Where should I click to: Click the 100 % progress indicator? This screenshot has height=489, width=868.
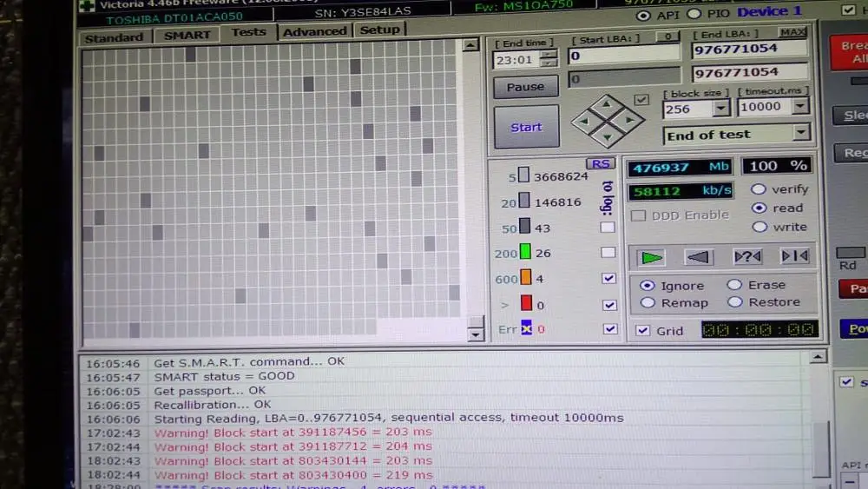click(x=777, y=165)
